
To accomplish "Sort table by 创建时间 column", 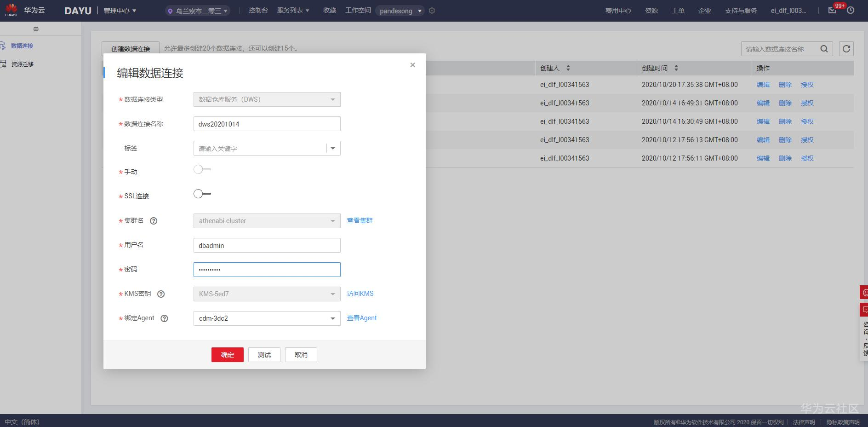I will pyautogui.click(x=676, y=68).
